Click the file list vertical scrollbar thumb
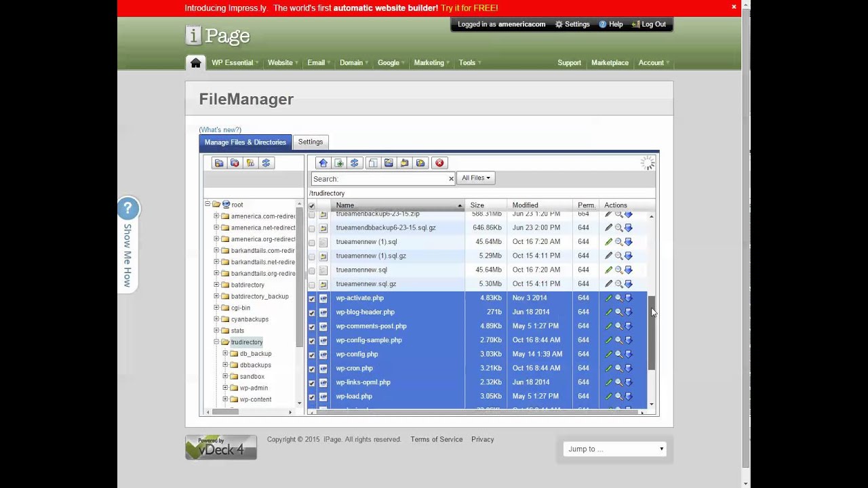Screen dimensions: 868x488 (652, 333)
